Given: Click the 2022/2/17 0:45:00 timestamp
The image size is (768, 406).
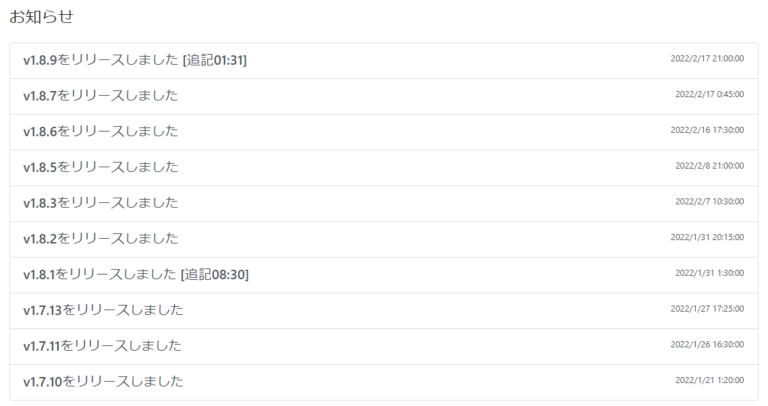Looking at the screenshot, I should coord(709,94).
